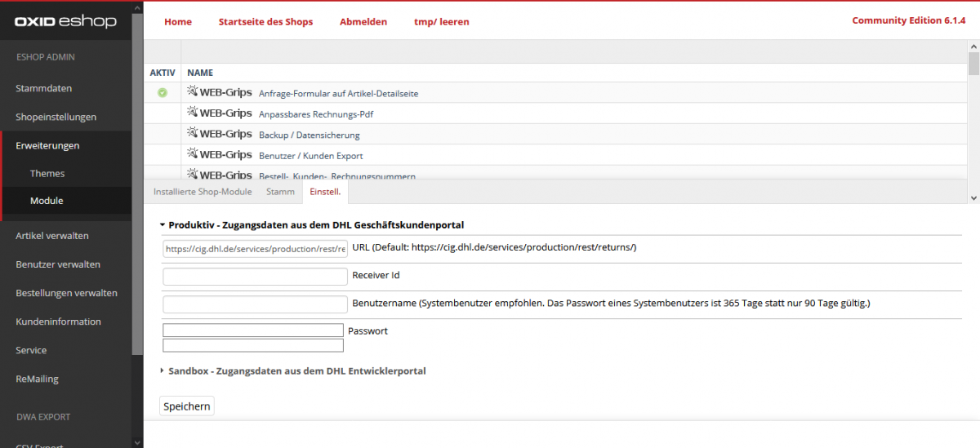This screenshot has height=448, width=980.
Task: Open ReMailing in the sidebar
Action: tap(37, 379)
